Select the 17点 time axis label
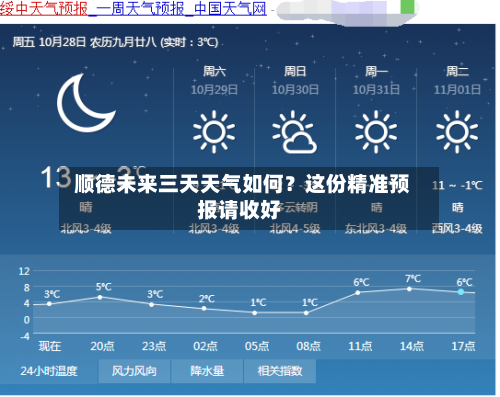The width and height of the screenshot is (500, 397). pyautogui.click(x=463, y=346)
